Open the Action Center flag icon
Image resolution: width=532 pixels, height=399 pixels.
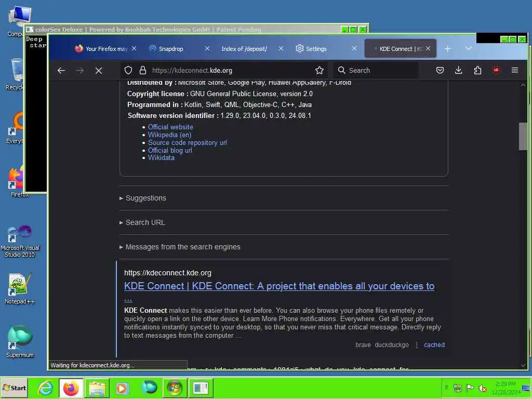point(470,388)
